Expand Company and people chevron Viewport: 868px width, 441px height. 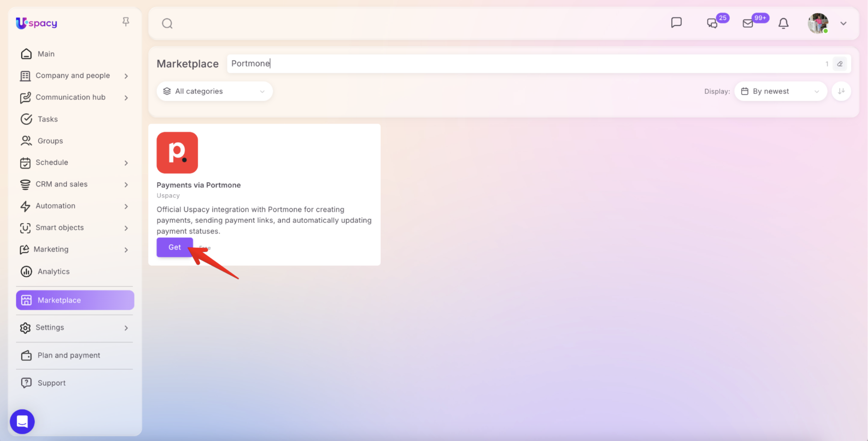[x=126, y=76]
